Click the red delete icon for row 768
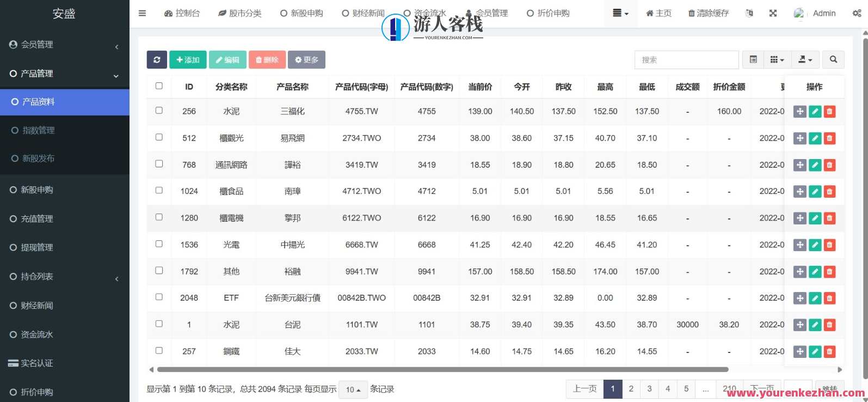The height and width of the screenshot is (402, 868). click(x=829, y=165)
